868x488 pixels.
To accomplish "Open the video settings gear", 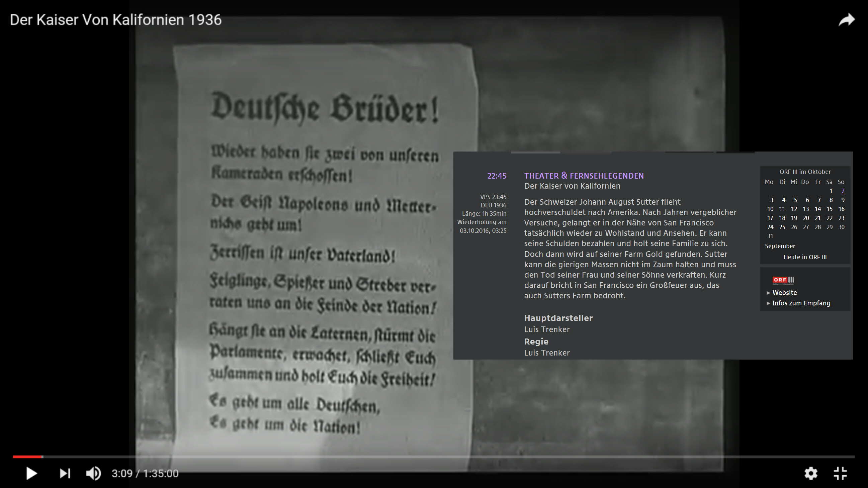I will [x=811, y=473].
